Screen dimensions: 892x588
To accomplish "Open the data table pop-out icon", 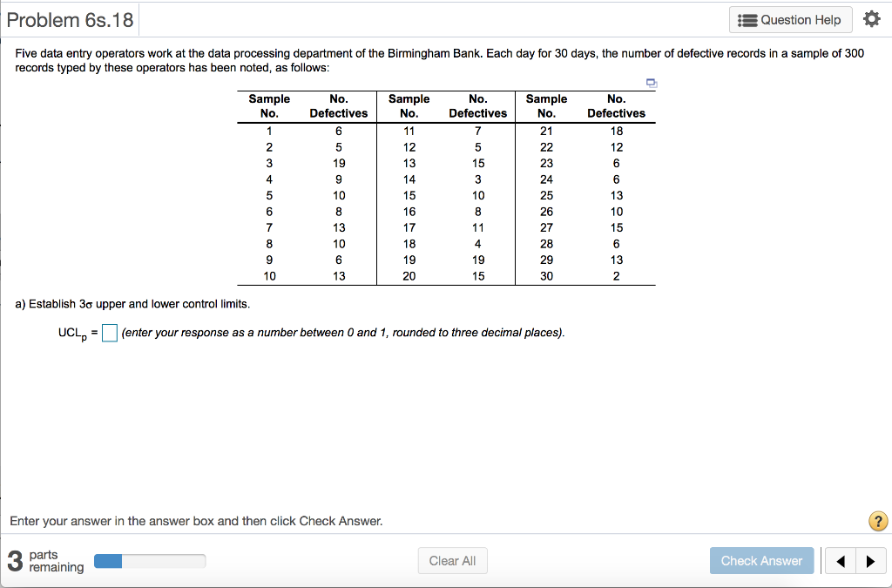I will [652, 83].
